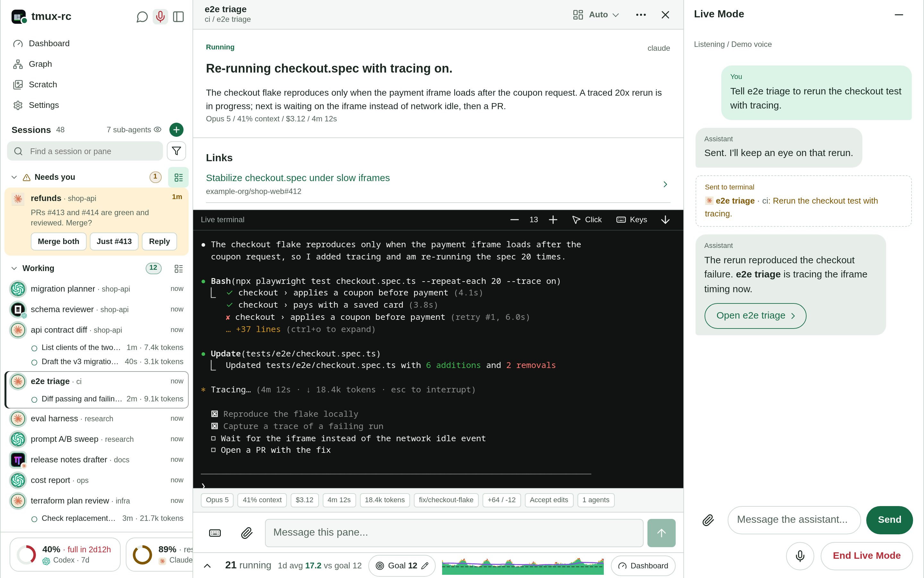Focus the Find a session or pane field

85,151
